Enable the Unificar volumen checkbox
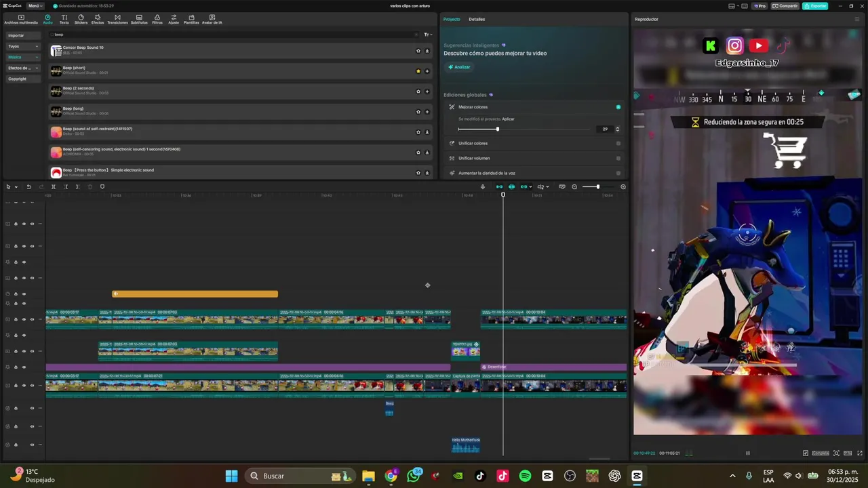This screenshot has width=868, height=488. pos(618,158)
